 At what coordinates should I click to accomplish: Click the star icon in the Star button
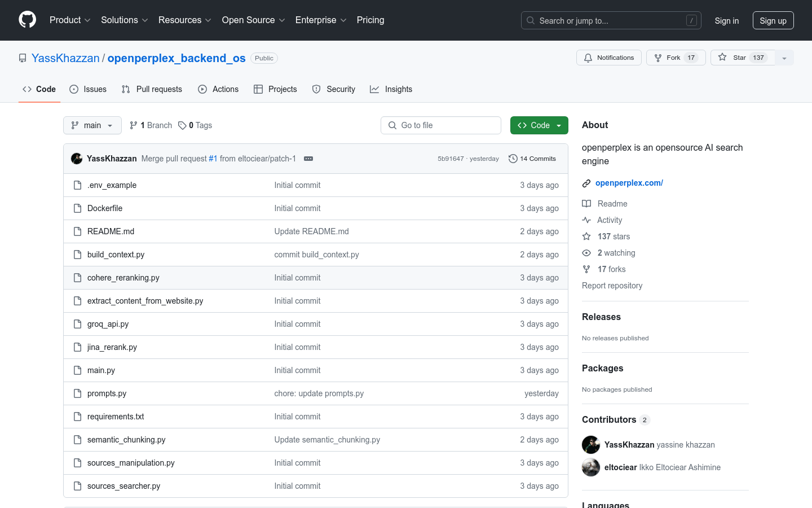pyautogui.click(x=722, y=58)
